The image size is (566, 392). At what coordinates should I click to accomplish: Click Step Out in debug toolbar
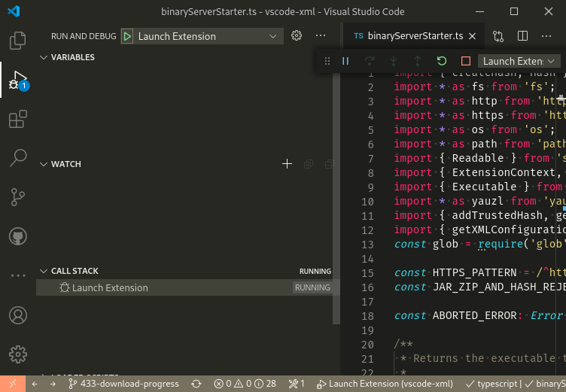418,61
